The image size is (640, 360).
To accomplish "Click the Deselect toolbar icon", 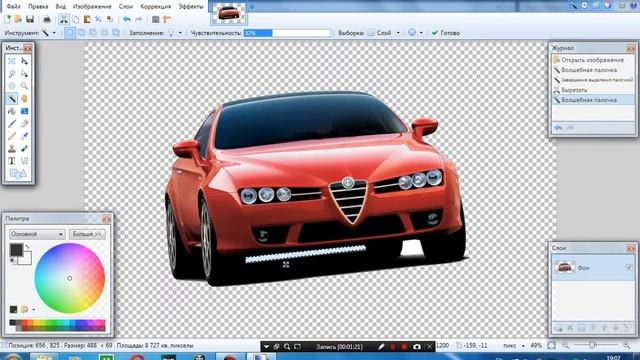I will (110, 19).
